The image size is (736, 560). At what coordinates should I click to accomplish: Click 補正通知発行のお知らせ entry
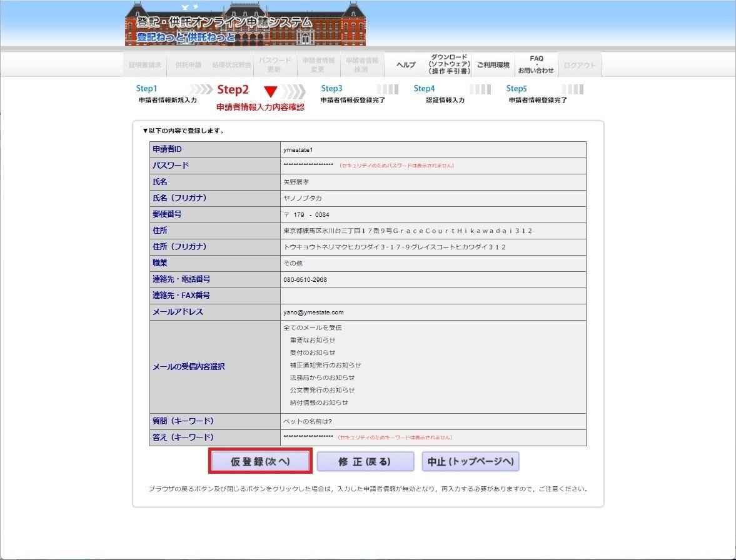326,365
